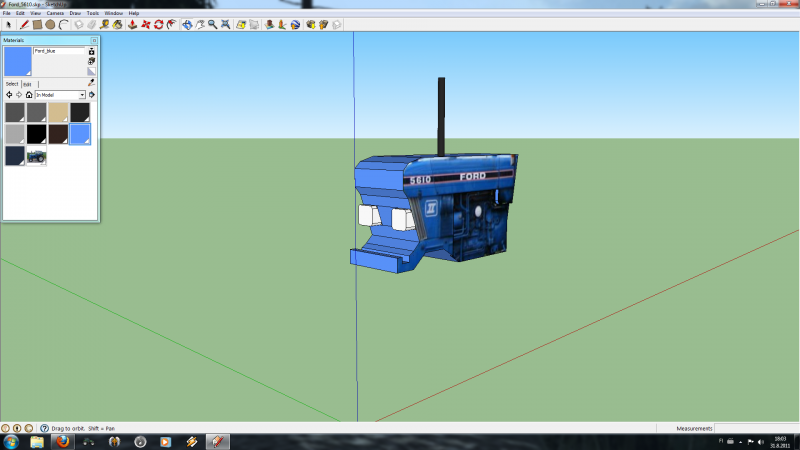This screenshot has width=800, height=450.
Task: Open the File menu
Action: coord(7,13)
